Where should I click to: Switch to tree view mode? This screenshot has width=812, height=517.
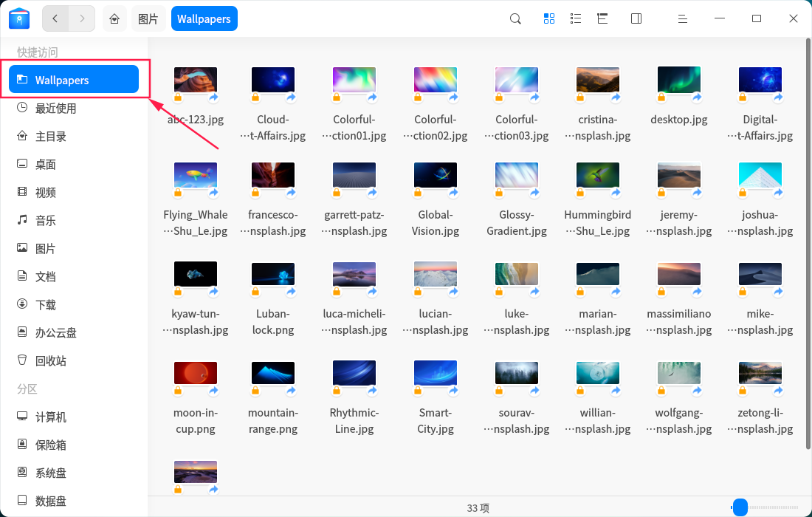[602, 19]
